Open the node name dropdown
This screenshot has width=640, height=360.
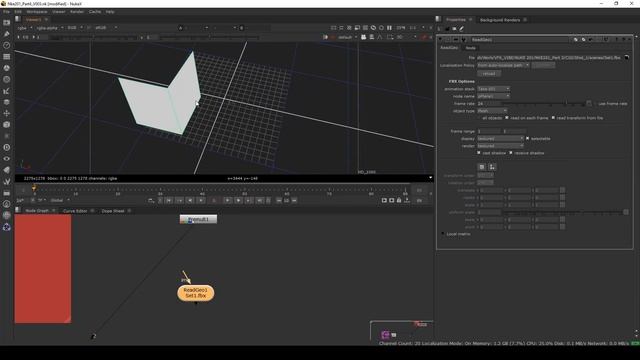pos(493,96)
